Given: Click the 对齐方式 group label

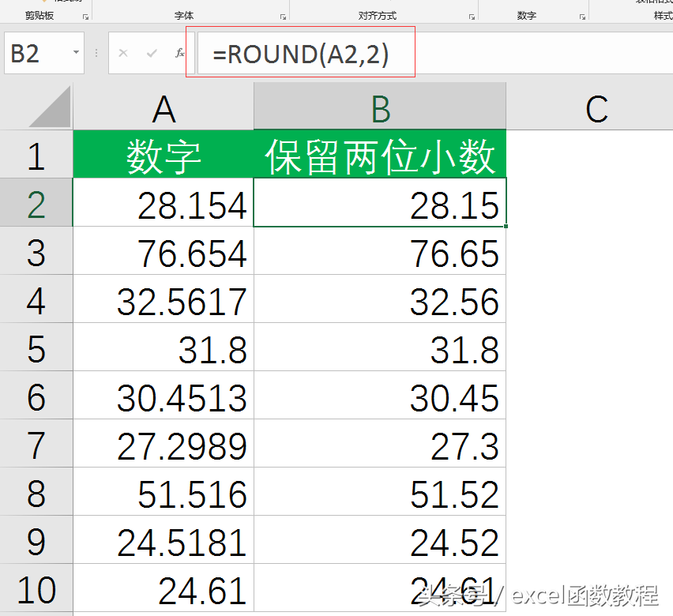Looking at the screenshot, I should [x=378, y=16].
